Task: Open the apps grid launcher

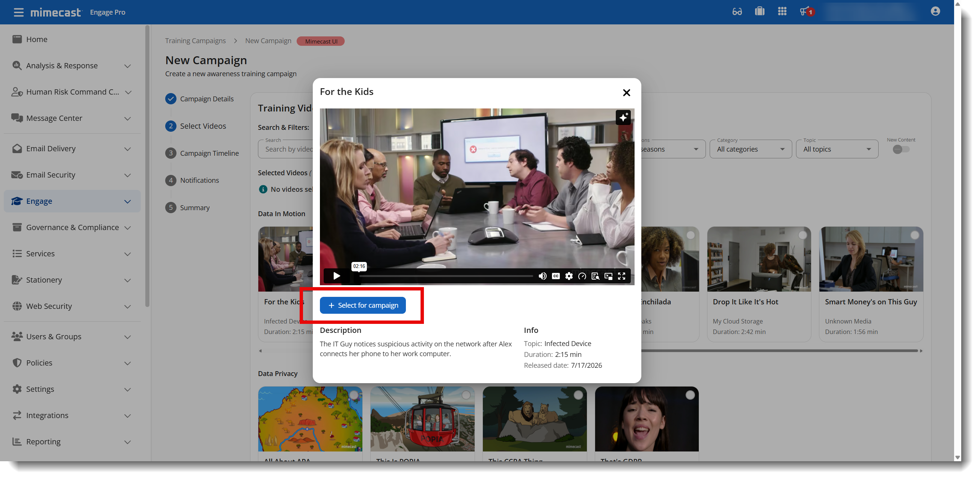Action: click(782, 11)
